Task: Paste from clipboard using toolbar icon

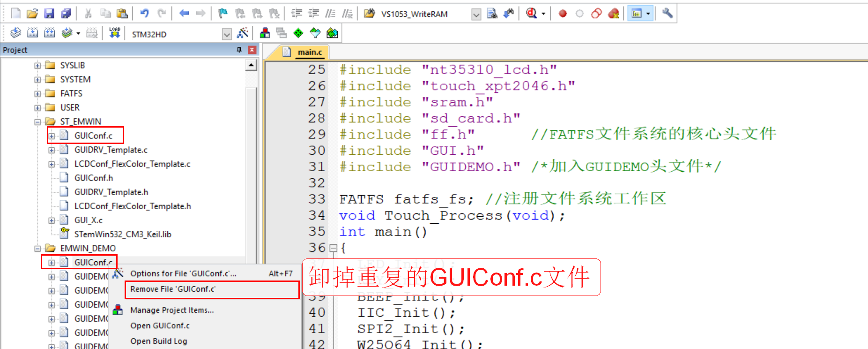Action: coord(122,14)
